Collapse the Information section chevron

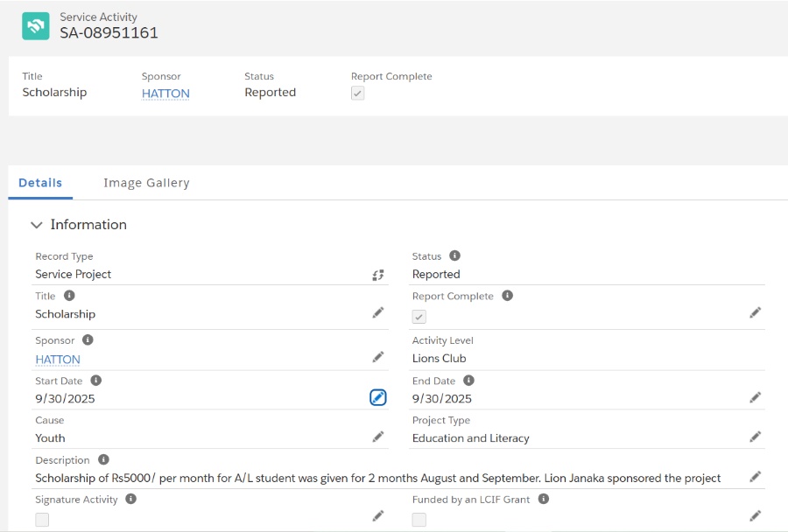[36, 225]
